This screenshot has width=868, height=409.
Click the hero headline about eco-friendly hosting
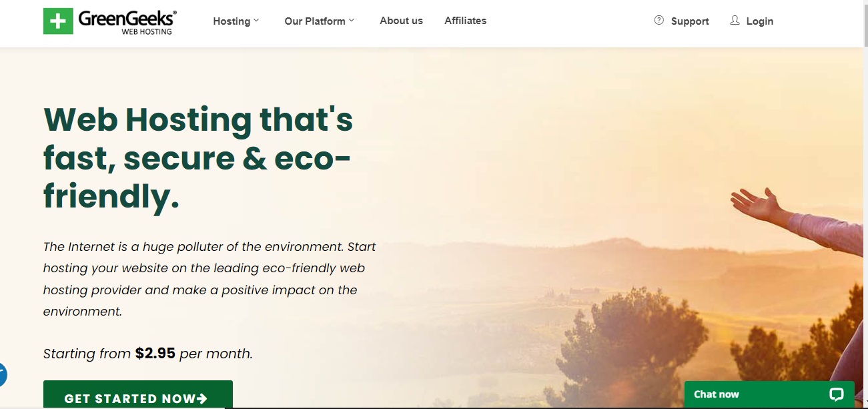coord(197,158)
